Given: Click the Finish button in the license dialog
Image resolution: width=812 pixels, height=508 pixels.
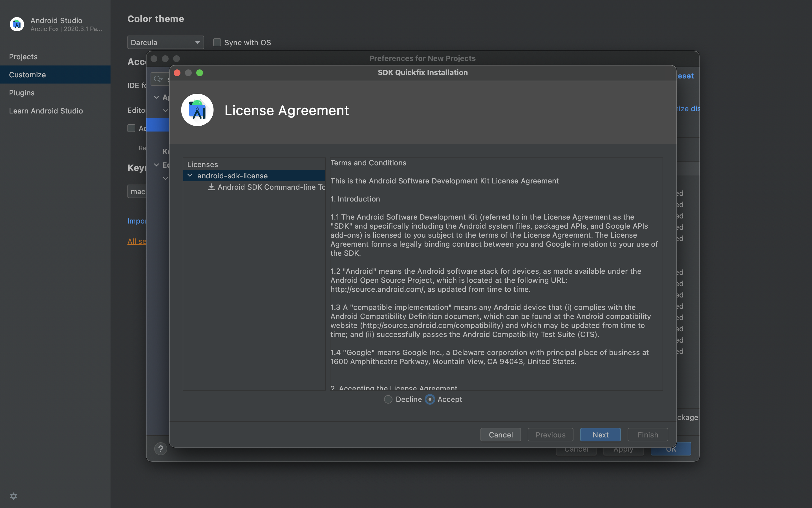Looking at the screenshot, I should [x=648, y=434].
